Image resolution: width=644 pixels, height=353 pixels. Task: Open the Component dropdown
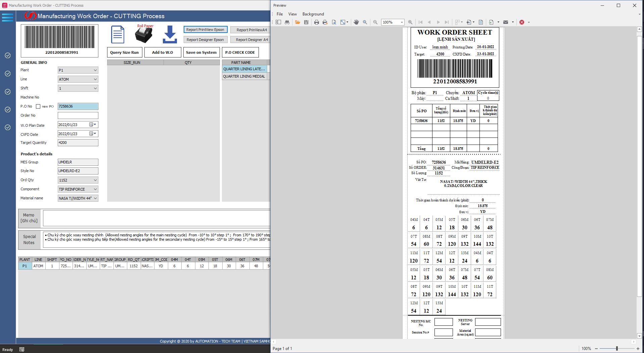[x=95, y=189]
